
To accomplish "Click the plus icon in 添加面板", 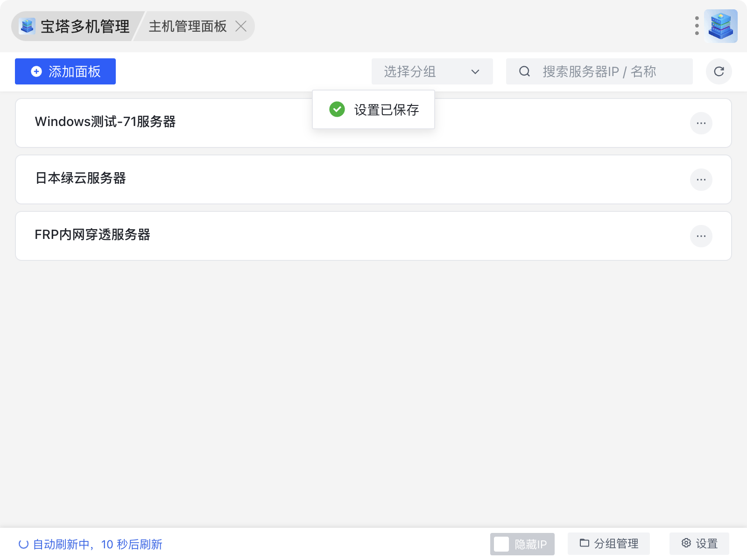I will pyautogui.click(x=36, y=71).
